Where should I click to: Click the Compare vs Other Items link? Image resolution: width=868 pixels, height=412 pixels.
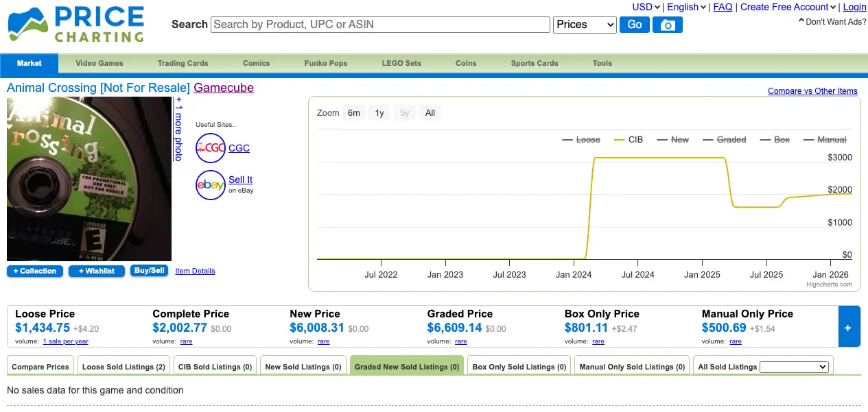coord(812,90)
